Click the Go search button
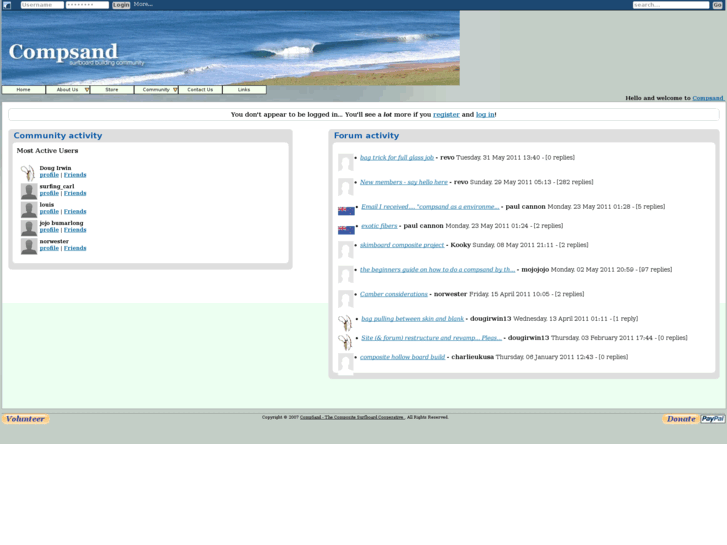The height and width of the screenshot is (545, 727). tap(717, 5)
